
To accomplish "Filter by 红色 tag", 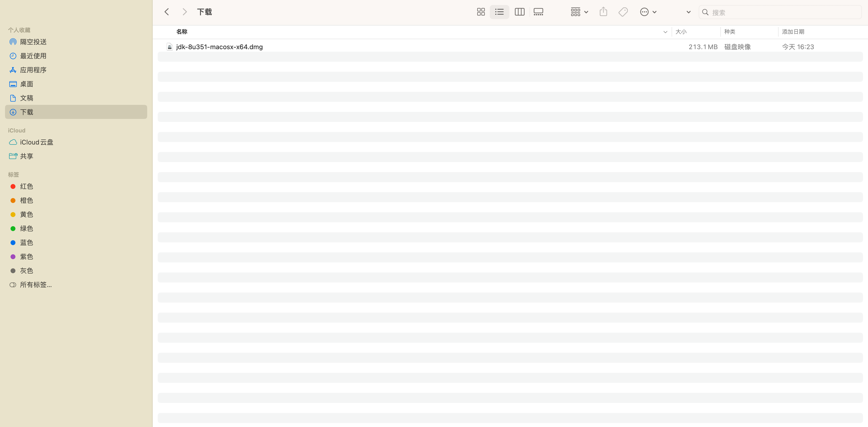I will 76,186.
